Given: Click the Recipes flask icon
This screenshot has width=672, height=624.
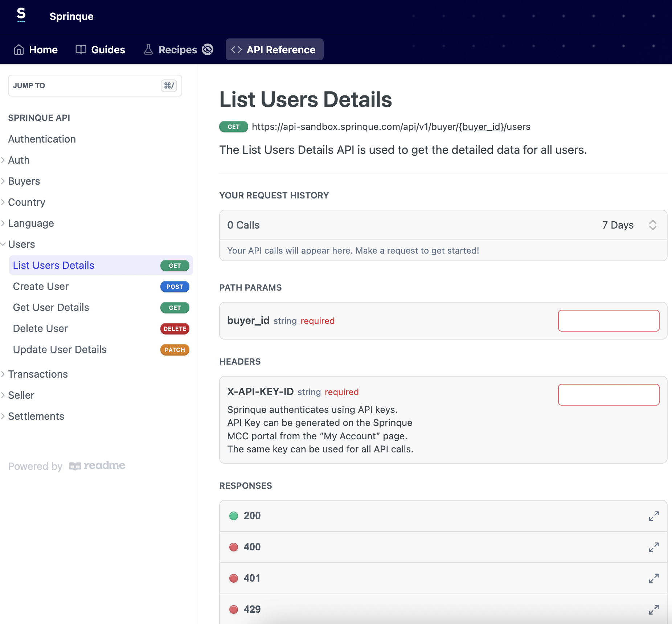Looking at the screenshot, I should pyautogui.click(x=148, y=49).
